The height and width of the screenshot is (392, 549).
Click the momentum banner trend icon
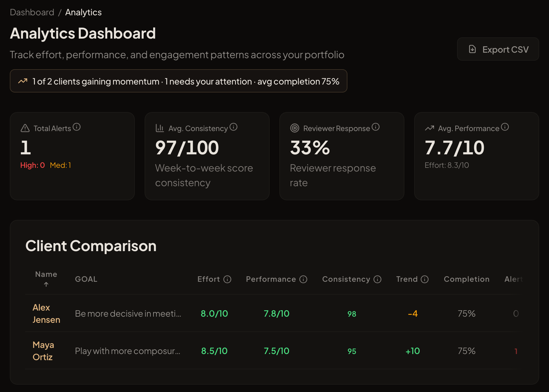click(x=23, y=81)
